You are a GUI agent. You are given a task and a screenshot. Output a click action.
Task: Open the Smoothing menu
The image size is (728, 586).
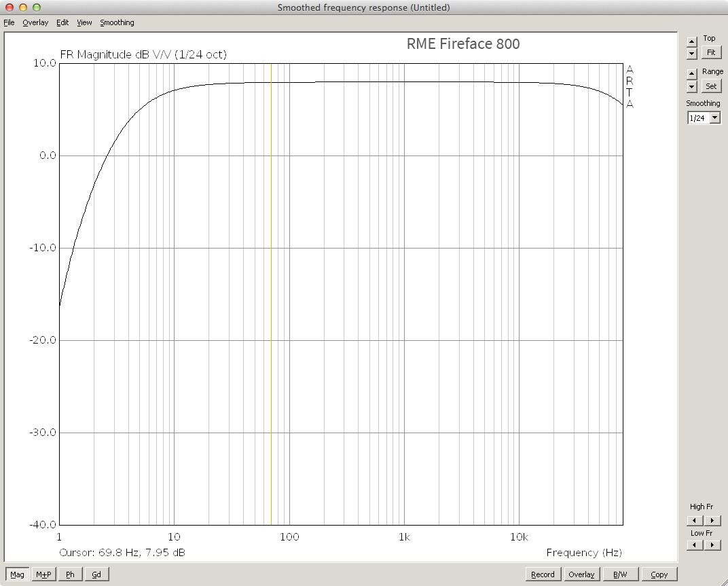click(117, 22)
